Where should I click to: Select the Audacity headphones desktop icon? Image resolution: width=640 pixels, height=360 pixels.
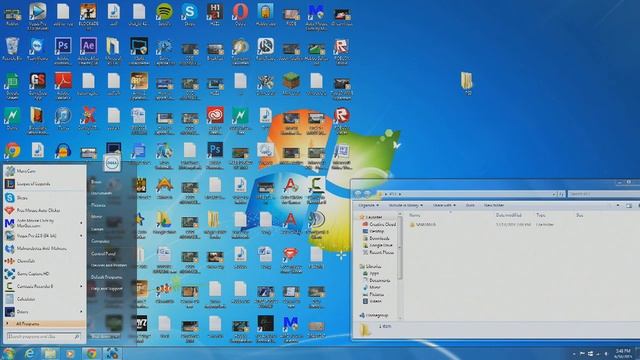63,150
